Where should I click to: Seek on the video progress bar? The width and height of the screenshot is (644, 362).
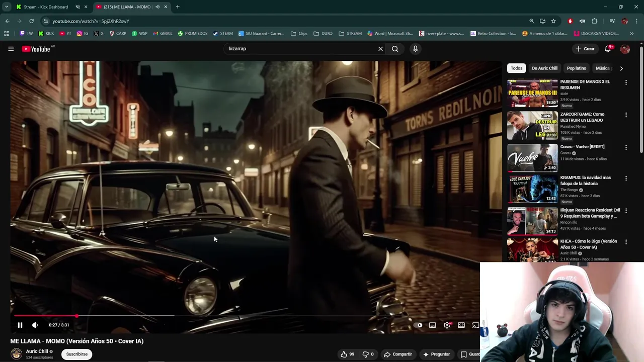(x=245, y=316)
